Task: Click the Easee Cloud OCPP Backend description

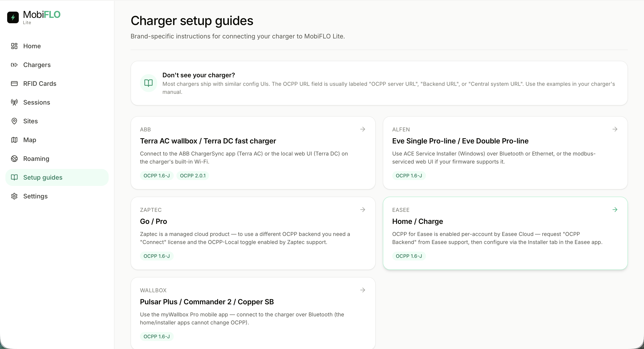Action: [x=497, y=238]
